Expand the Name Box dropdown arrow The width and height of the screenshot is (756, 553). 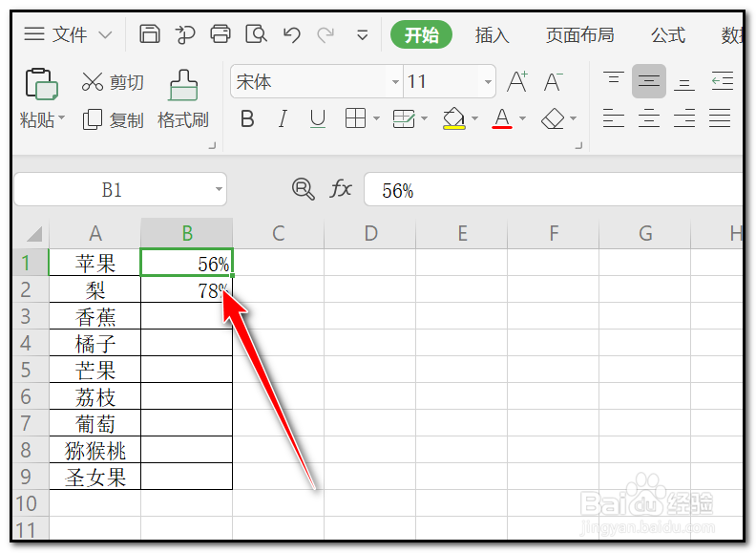(219, 189)
